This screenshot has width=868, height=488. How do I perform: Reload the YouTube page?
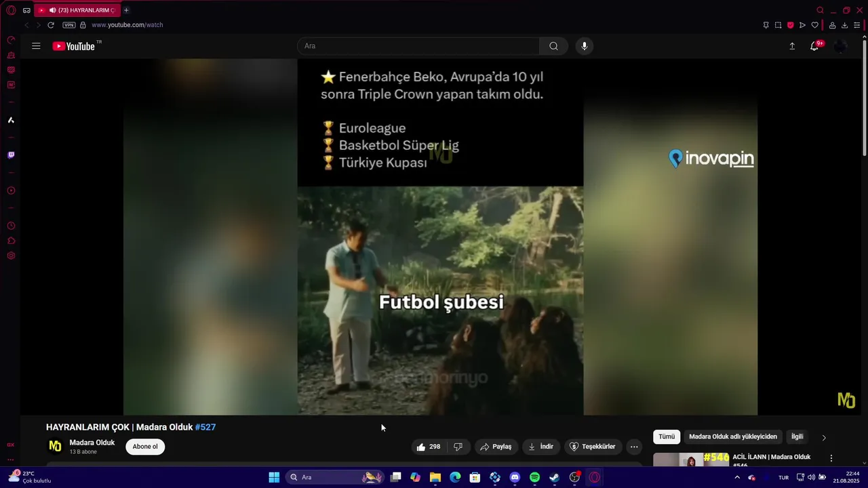(50, 25)
